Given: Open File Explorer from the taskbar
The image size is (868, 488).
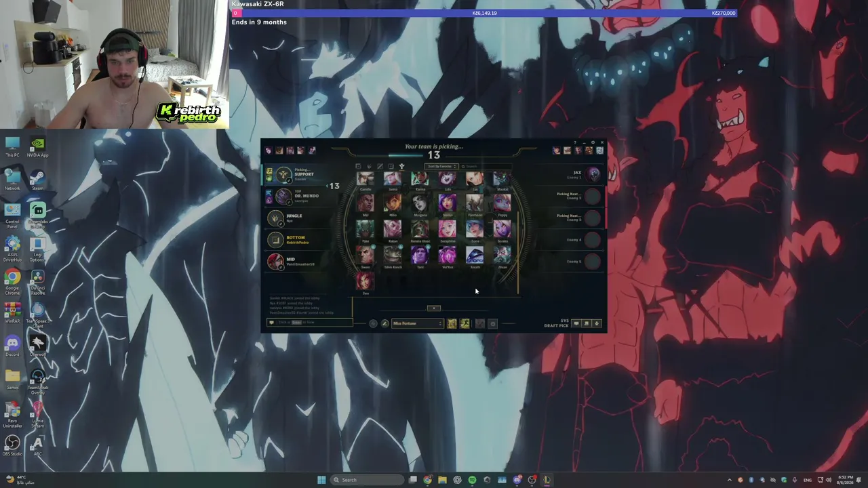Looking at the screenshot, I should pyautogui.click(x=442, y=480).
